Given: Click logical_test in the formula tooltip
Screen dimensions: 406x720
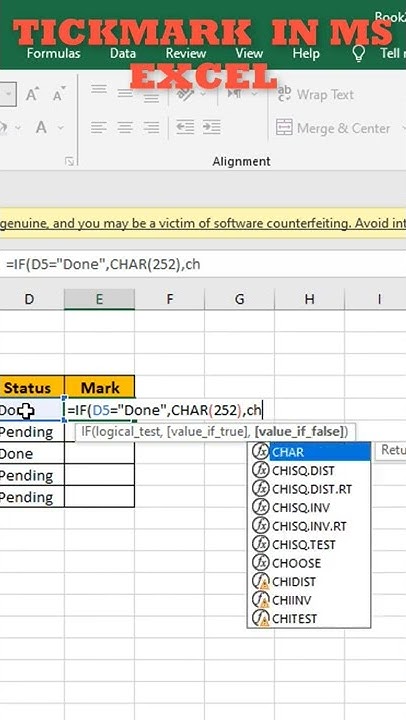Looking at the screenshot, I should [x=128, y=432].
